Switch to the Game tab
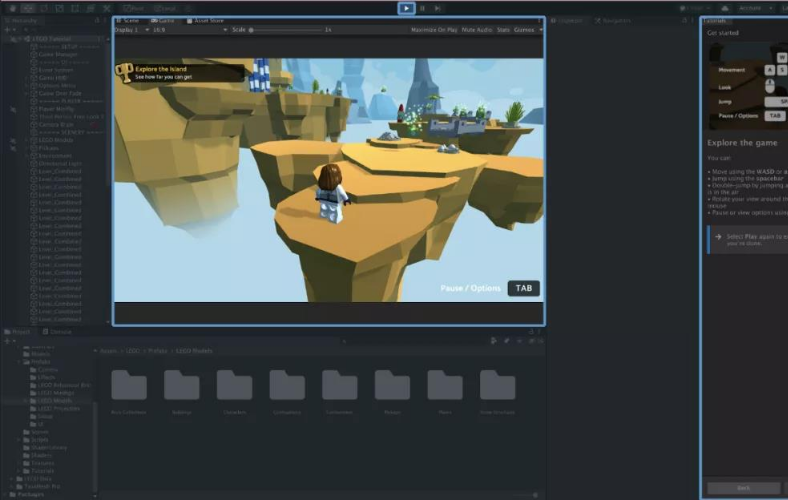Viewport: 788px width, 500px height. click(162, 21)
